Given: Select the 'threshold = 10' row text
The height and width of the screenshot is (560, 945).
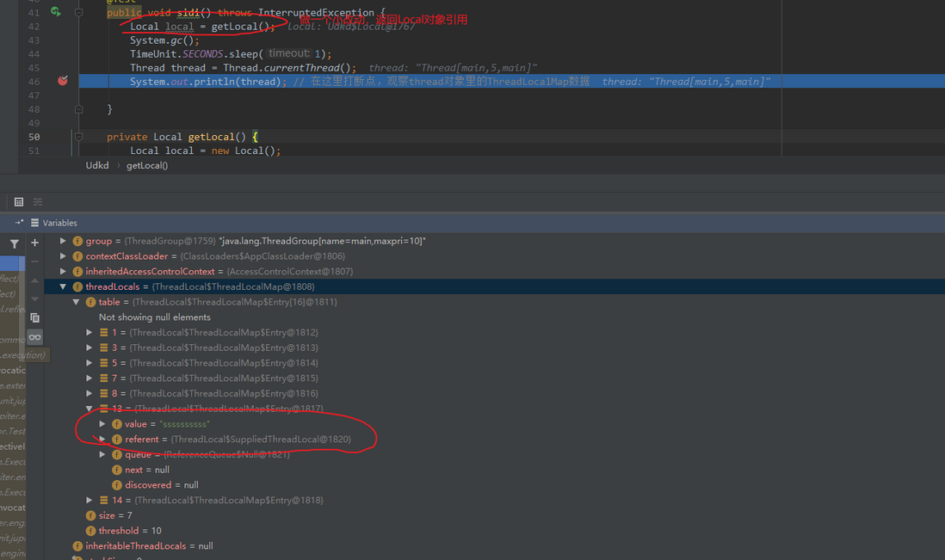Looking at the screenshot, I should (130, 531).
